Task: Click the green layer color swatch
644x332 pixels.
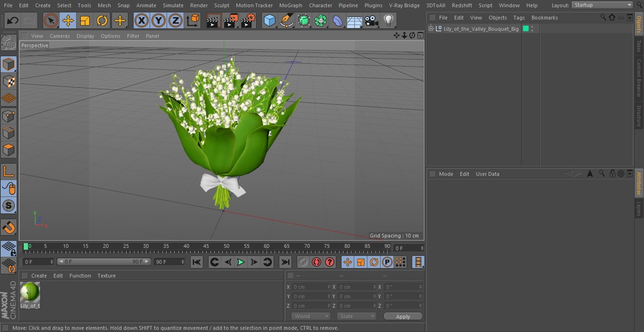Action: [x=526, y=29]
